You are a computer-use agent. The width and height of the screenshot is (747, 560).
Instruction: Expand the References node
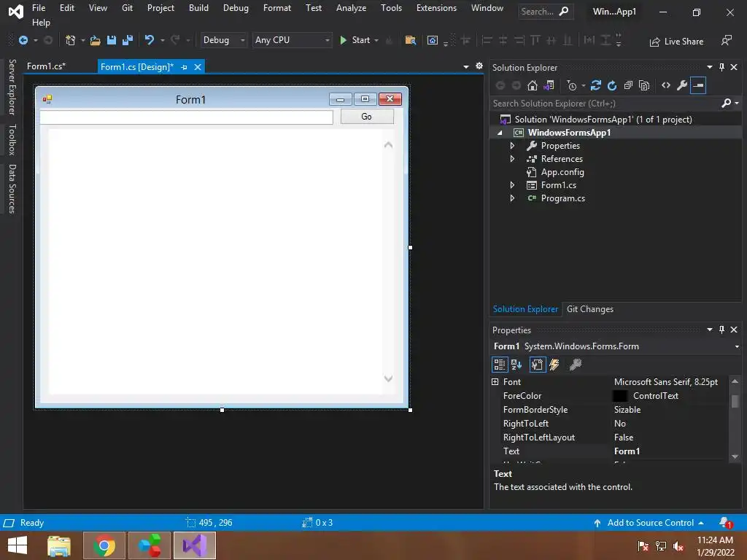(512, 159)
